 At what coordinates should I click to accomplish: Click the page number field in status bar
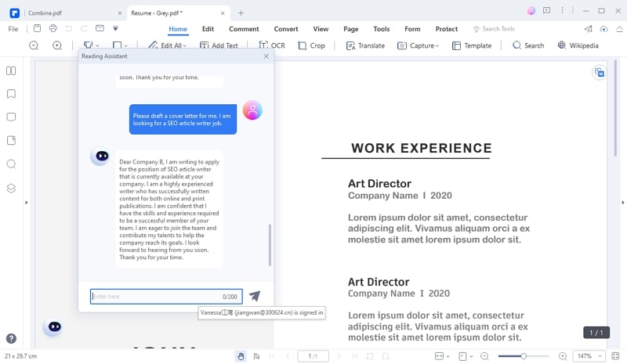click(313, 356)
